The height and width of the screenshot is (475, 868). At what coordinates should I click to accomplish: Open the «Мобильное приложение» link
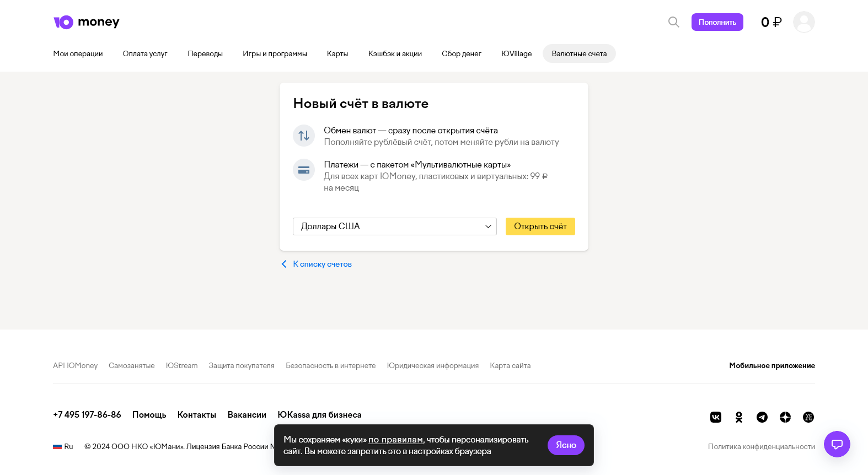[x=772, y=365]
